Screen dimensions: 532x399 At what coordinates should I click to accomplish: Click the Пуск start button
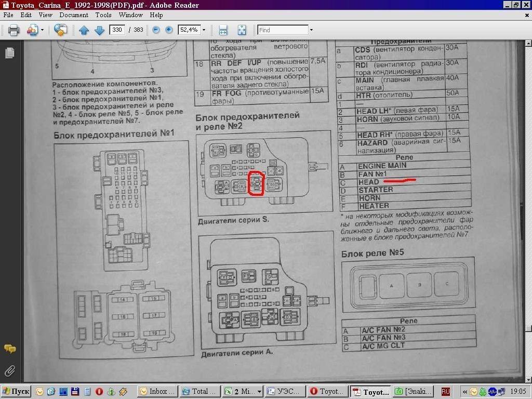click(16, 391)
